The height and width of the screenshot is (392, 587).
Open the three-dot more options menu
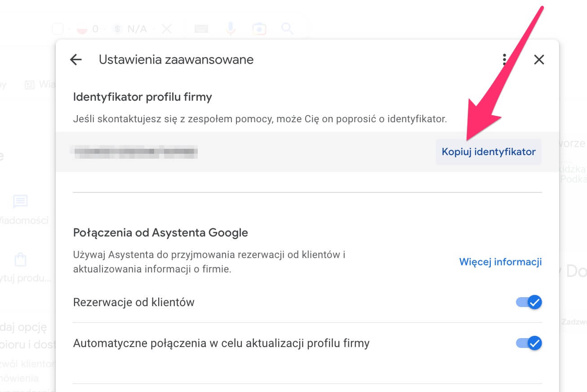[505, 59]
